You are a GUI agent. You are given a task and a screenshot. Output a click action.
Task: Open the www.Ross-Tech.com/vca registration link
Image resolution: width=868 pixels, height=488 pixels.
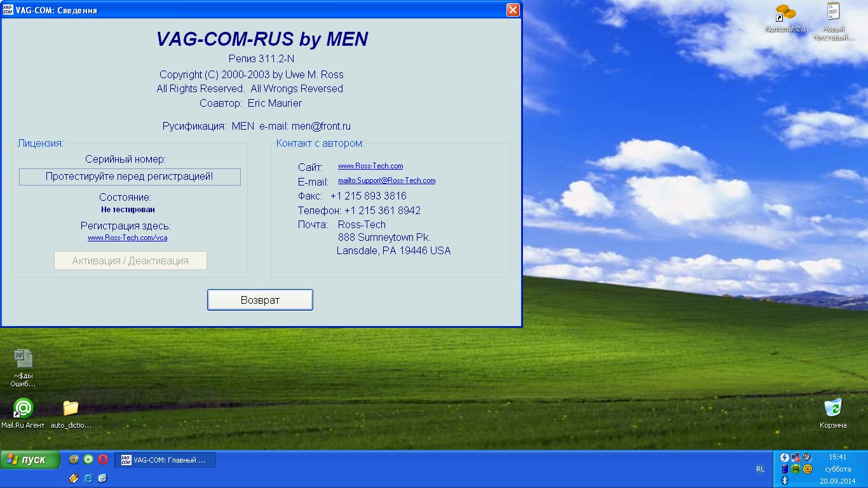coord(128,238)
